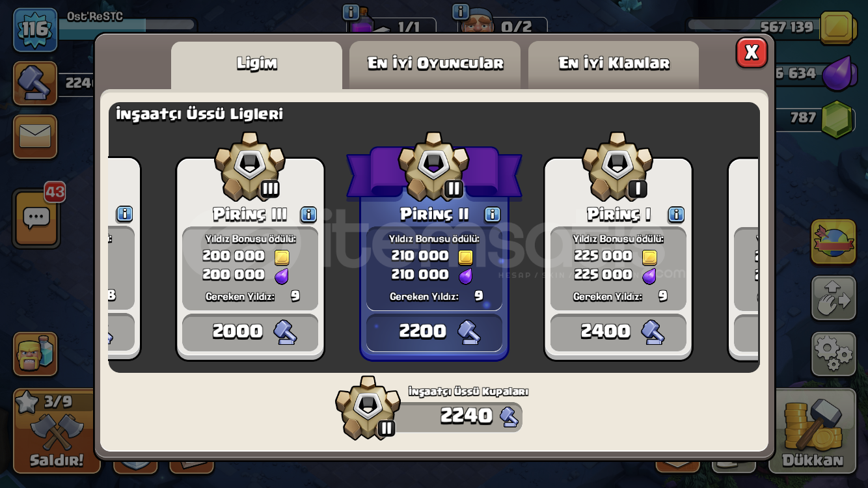Open the info icon beside Pirinç I
Image resolution: width=868 pixels, height=488 pixels.
pyautogui.click(x=677, y=215)
